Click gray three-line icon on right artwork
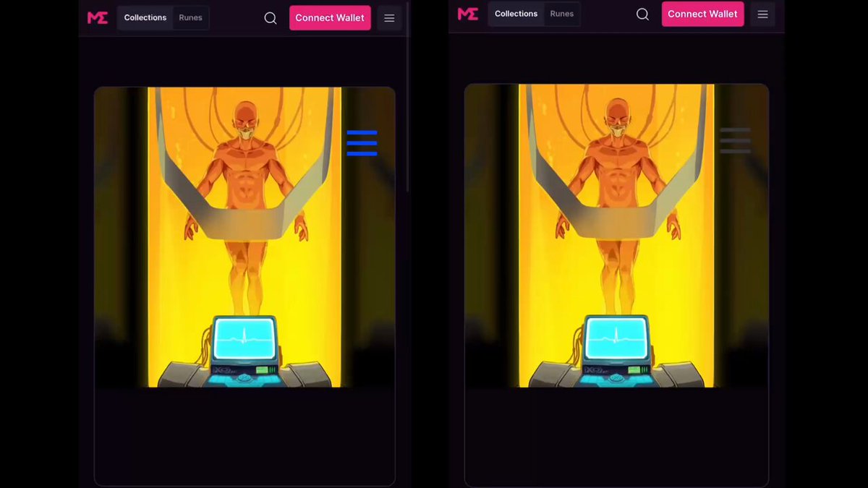 735,140
